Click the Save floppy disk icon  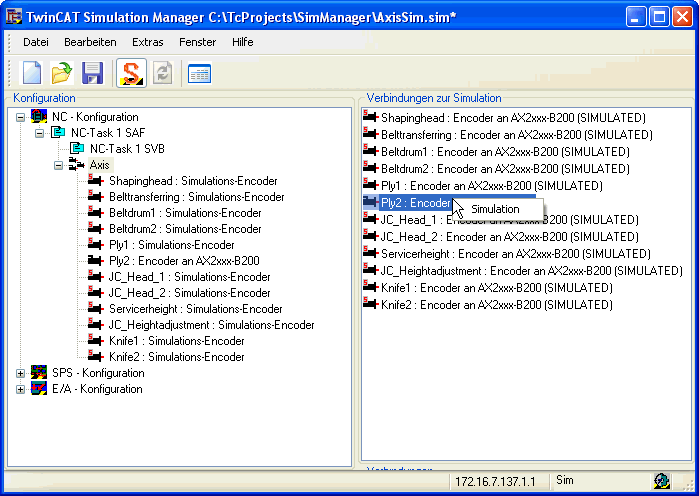(x=92, y=73)
